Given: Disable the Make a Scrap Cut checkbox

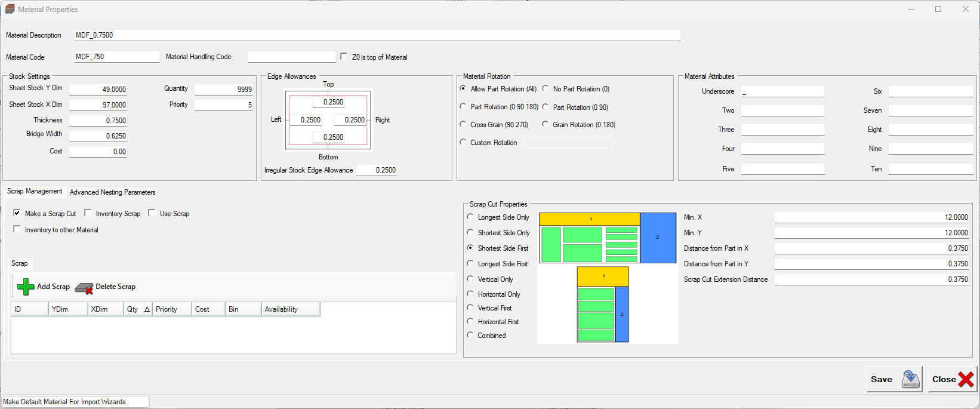Looking at the screenshot, I should (17, 213).
